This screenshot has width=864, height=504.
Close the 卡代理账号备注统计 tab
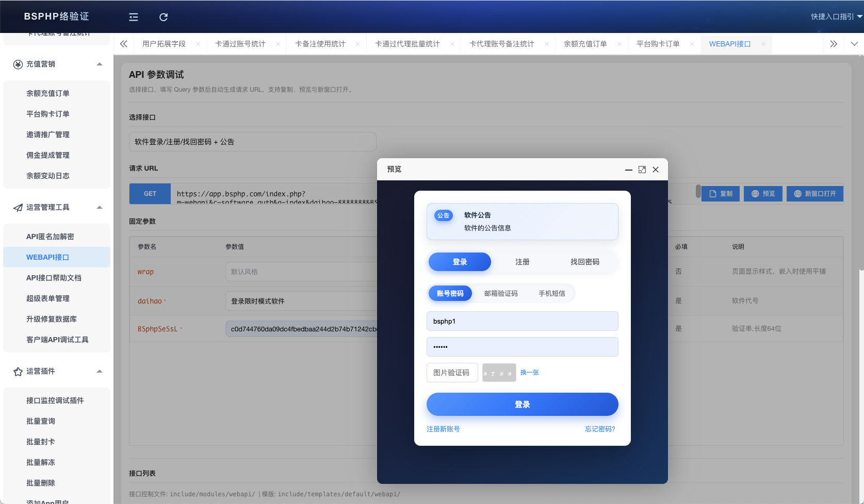click(547, 44)
